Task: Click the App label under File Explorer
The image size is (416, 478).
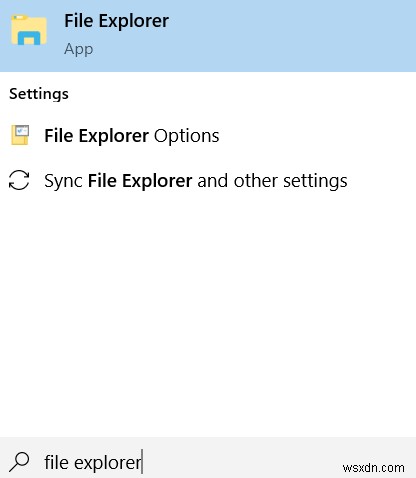Action: pos(79,50)
